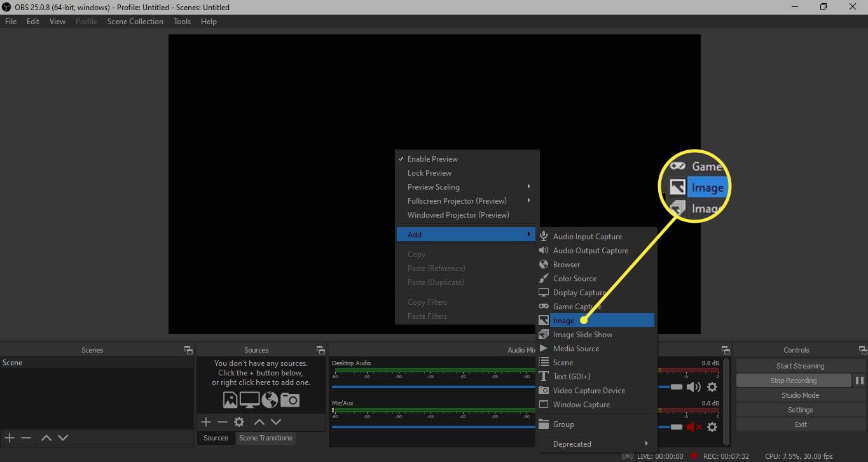
Task: Click Stop Recording button
Action: point(794,381)
